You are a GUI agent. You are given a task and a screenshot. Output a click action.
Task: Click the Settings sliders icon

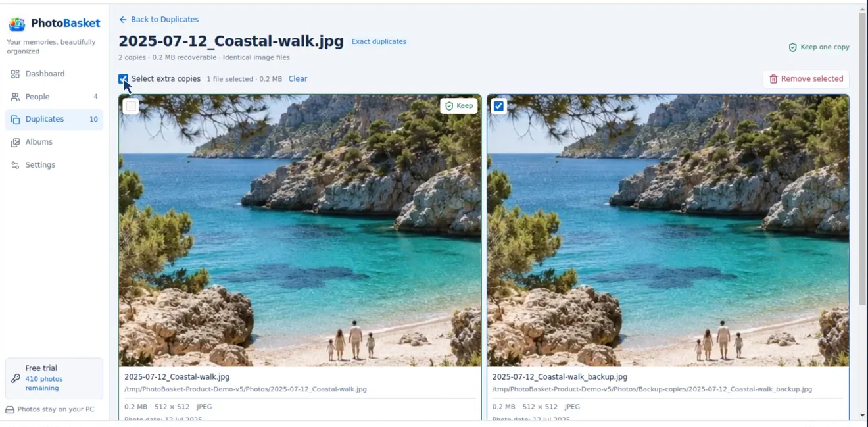click(15, 165)
